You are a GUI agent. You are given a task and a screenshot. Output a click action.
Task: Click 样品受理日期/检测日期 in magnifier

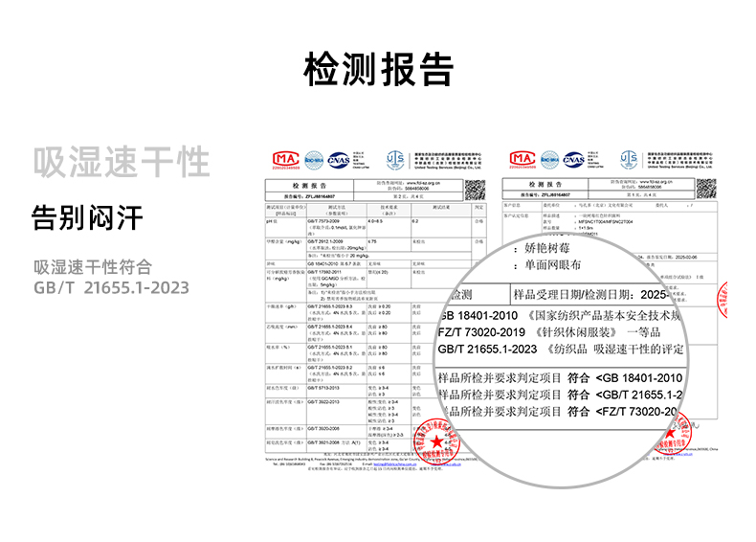coord(574,294)
